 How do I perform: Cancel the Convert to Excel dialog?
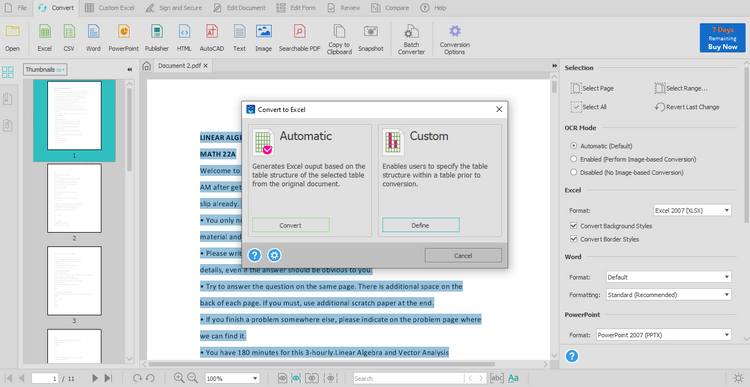[x=463, y=255]
